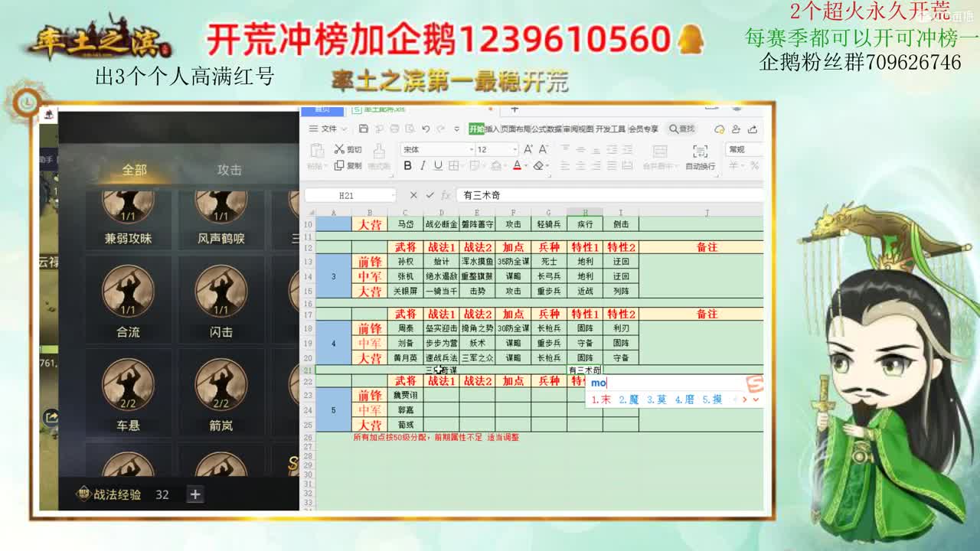Click the plus button beside 战法经验
Image resolution: width=980 pixels, height=551 pixels.
[x=195, y=494]
